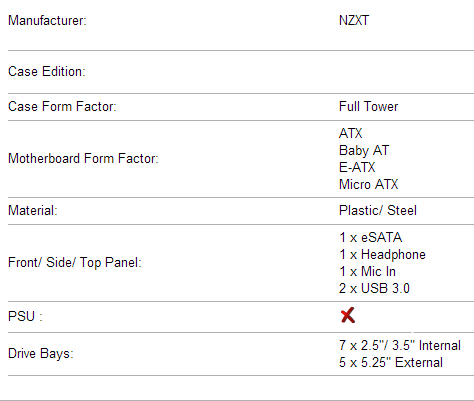Select the 1 x Headphone entry
This screenshot has width=474, height=401.
(382, 255)
